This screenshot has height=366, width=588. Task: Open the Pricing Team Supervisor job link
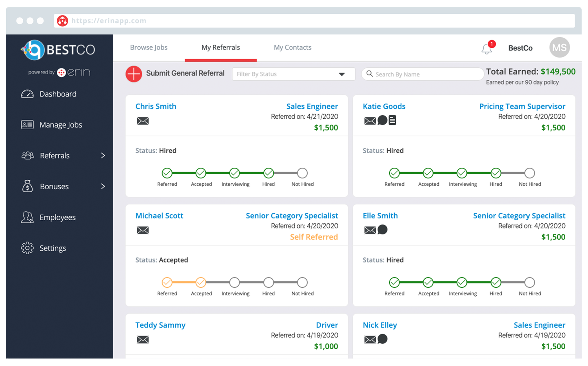coord(522,106)
